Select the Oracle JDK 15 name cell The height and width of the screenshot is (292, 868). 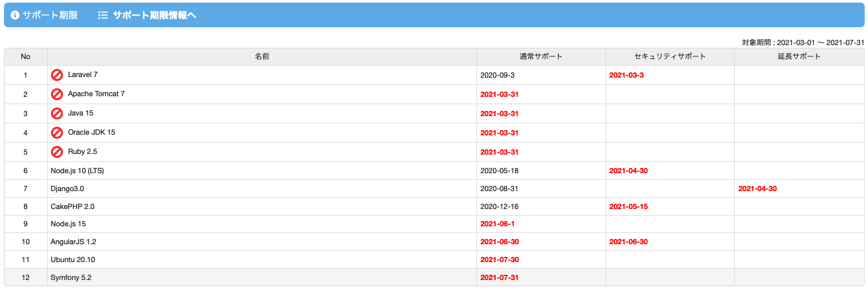262,133
